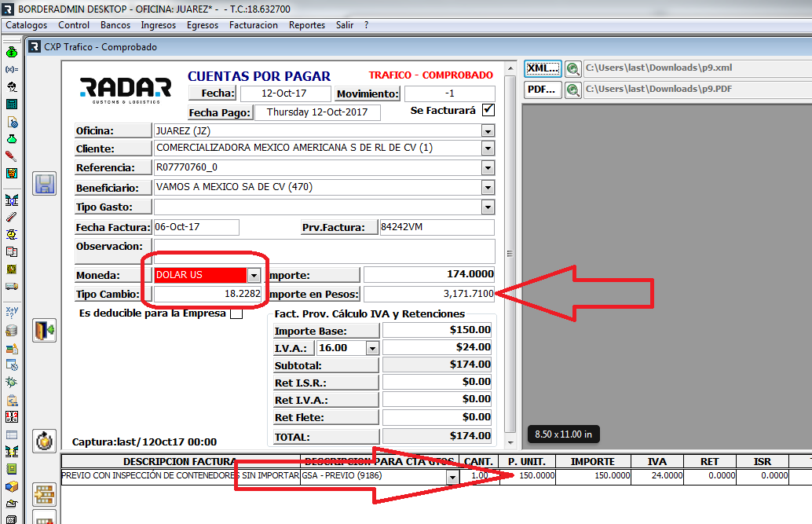
Task: Click the red screwdriver icon
Action: pos(11,156)
